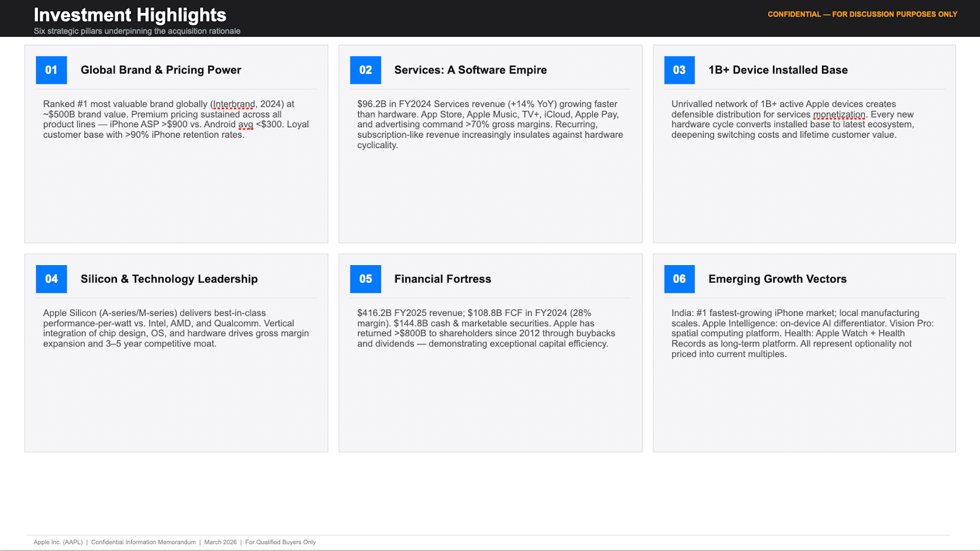Click the blue 01 number badge

click(51, 70)
